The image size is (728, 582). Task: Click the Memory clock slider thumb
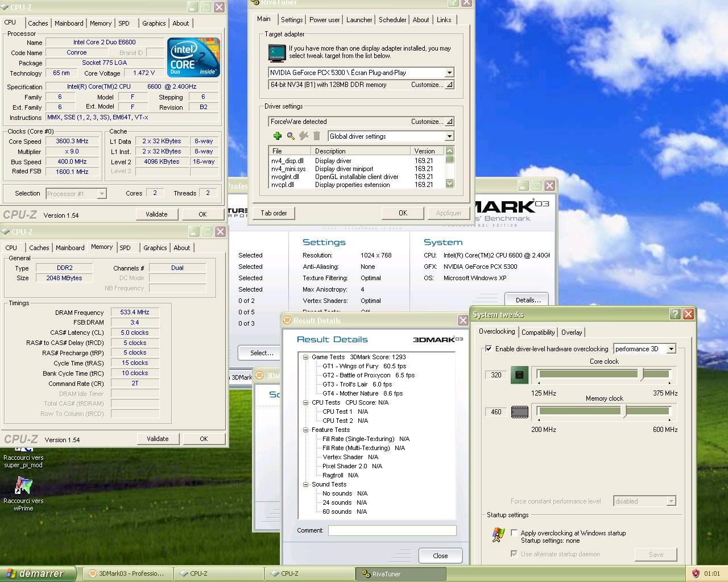tap(624, 411)
